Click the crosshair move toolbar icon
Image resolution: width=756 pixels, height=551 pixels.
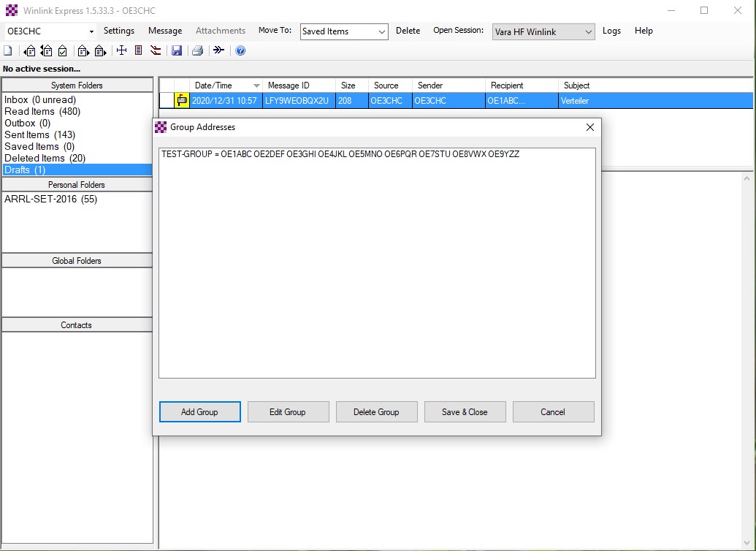(121, 50)
